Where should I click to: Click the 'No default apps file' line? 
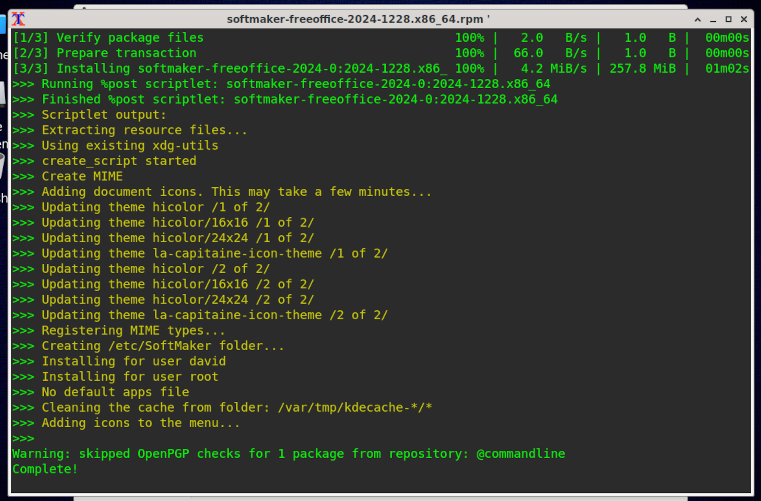pyautogui.click(x=115, y=392)
